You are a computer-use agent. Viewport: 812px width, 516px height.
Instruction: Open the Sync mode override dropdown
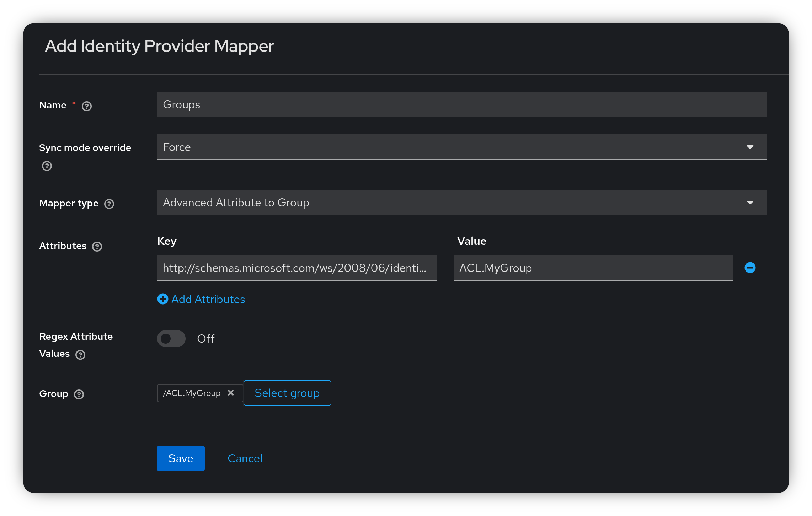tap(750, 147)
